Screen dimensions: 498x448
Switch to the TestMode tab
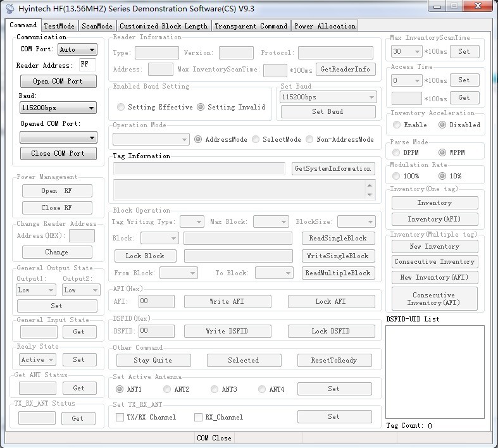click(59, 26)
